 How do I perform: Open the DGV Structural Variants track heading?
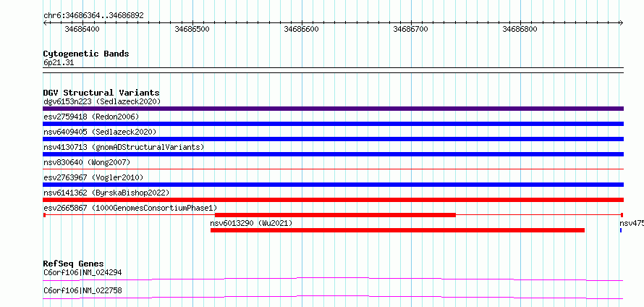click(101, 93)
